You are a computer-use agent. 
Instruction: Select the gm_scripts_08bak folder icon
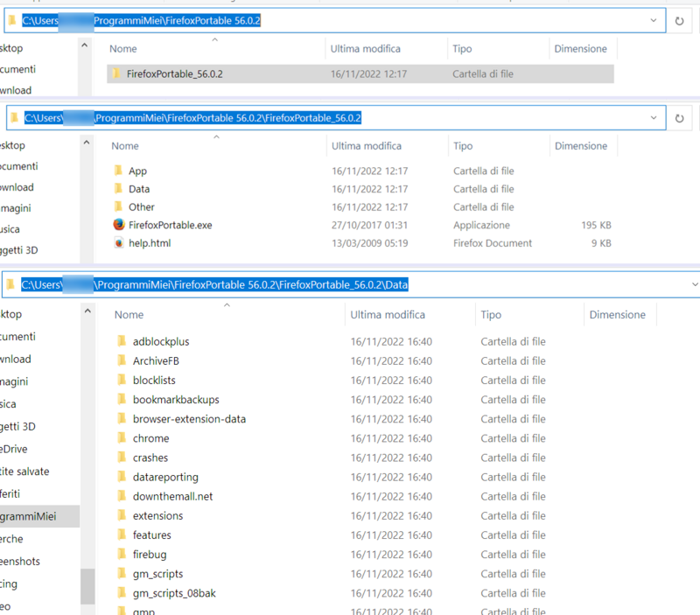[x=122, y=592]
